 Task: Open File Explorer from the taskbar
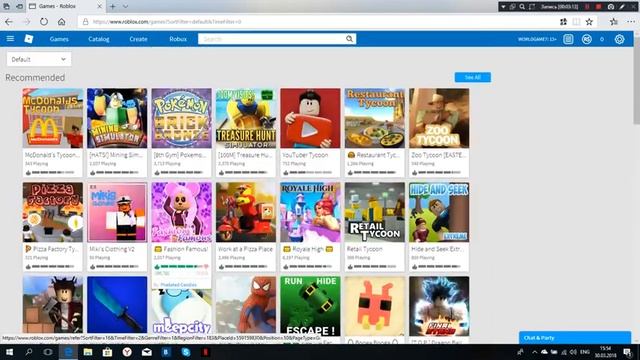click(x=88, y=352)
